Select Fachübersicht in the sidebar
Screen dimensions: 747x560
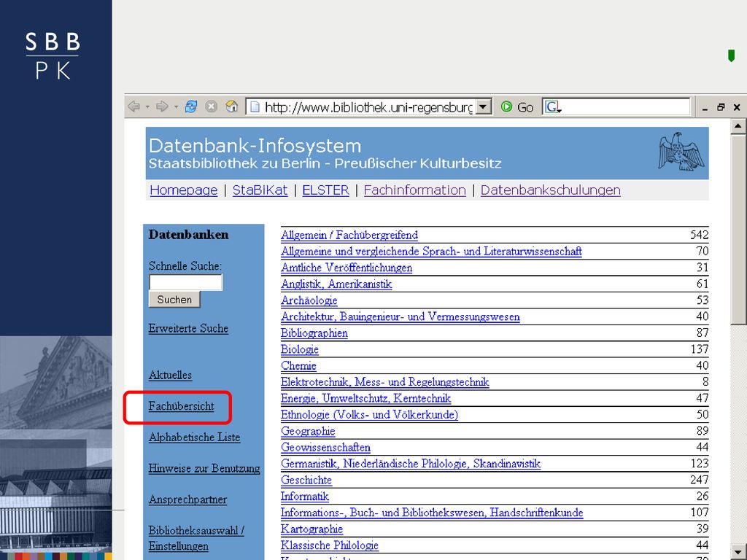181,406
